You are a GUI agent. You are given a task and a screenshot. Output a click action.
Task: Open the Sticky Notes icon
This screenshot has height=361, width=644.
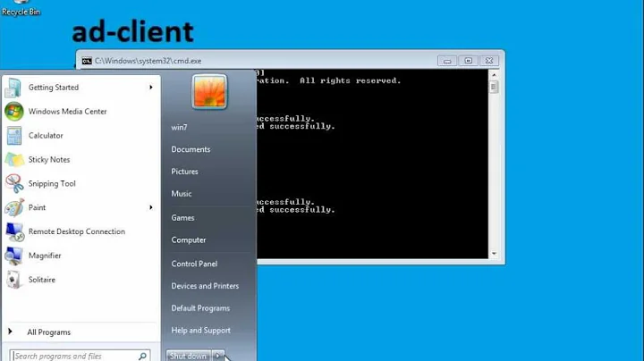14,160
